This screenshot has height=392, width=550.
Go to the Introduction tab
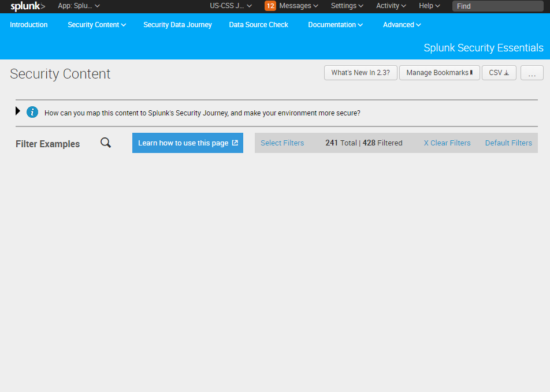click(x=29, y=25)
